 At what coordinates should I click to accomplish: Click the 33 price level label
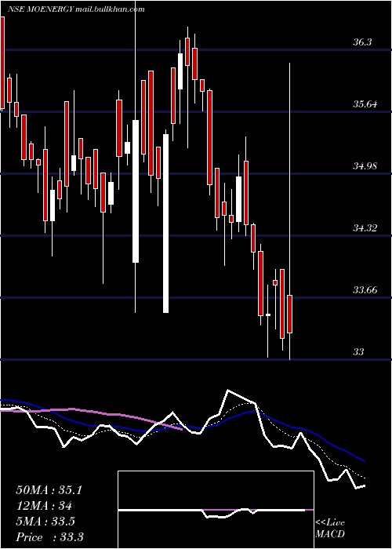358,351
